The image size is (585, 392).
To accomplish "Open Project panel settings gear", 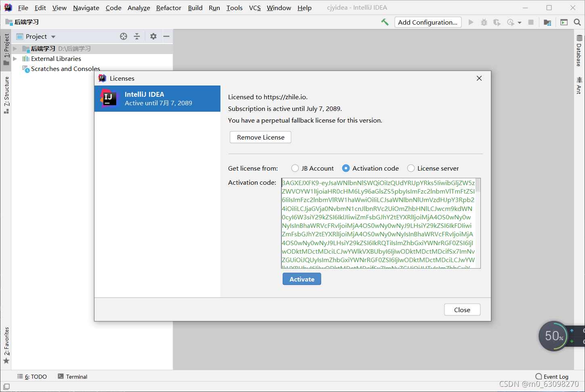I will click(153, 36).
